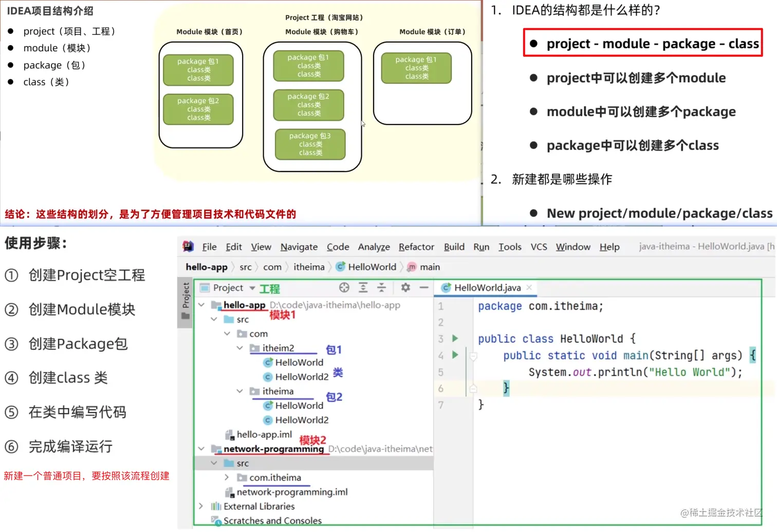Viewport: 777px width, 532px height.
Task: Click the method icon in main breadcrumb
Action: (412, 267)
